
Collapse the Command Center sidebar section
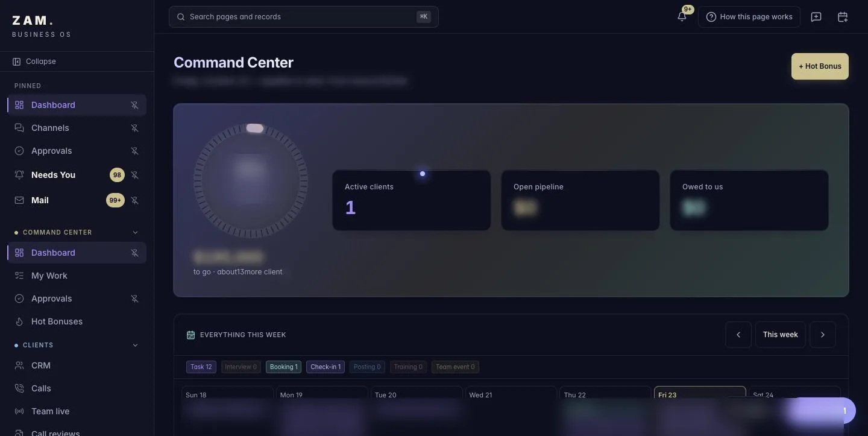pos(135,232)
